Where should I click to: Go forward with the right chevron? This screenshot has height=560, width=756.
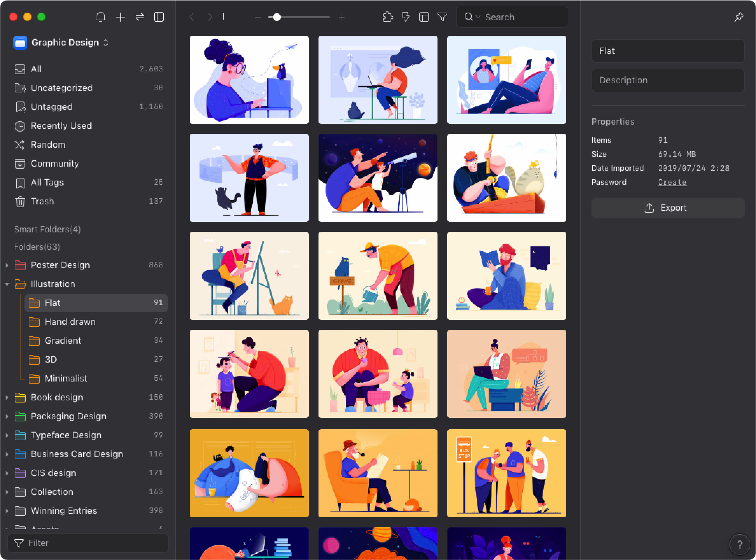pos(210,17)
